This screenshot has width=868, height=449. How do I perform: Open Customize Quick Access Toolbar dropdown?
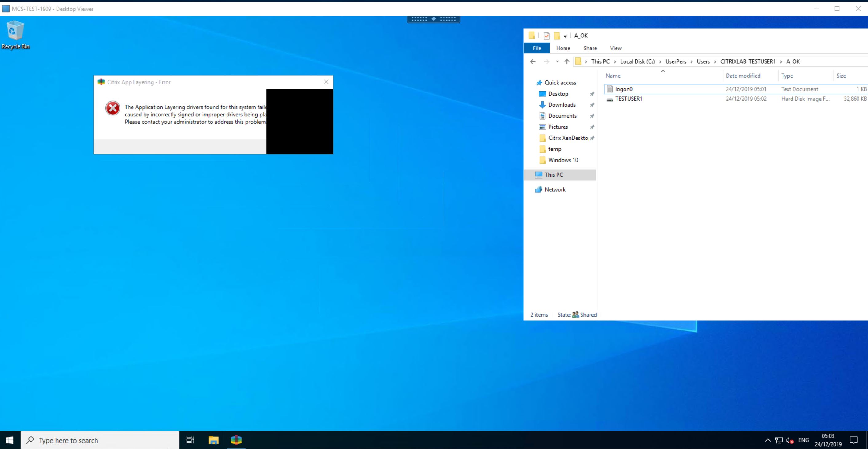pyautogui.click(x=565, y=36)
